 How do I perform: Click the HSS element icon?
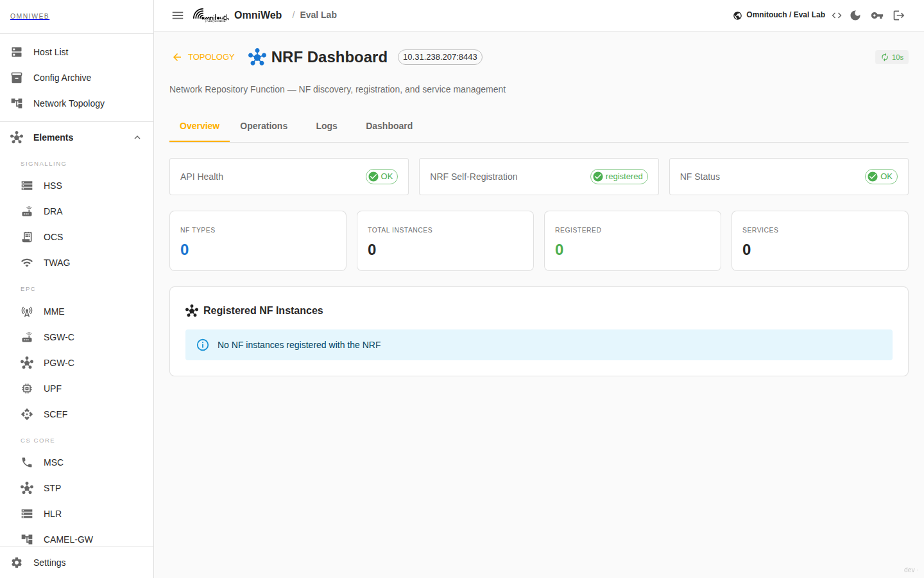(x=27, y=186)
